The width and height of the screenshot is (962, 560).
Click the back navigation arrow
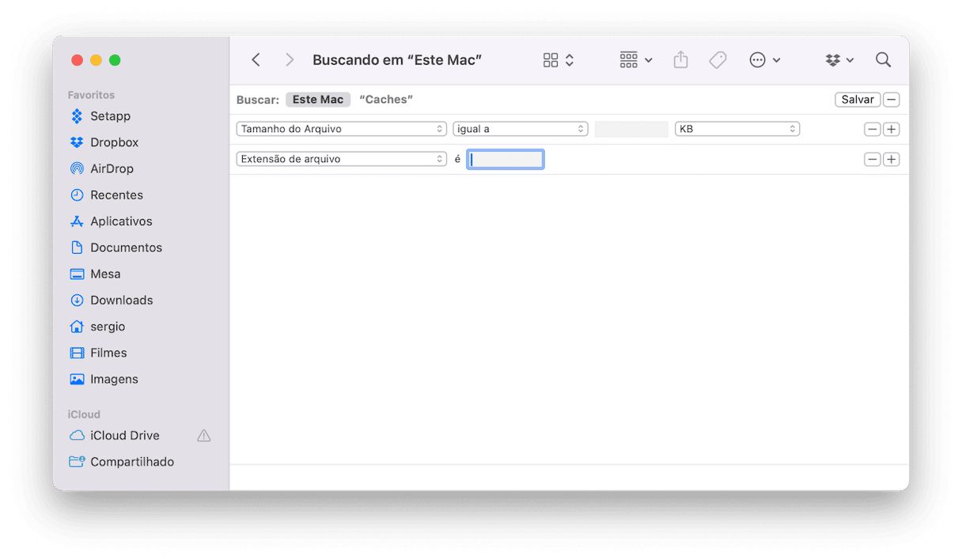pyautogui.click(x=256, y=60)
